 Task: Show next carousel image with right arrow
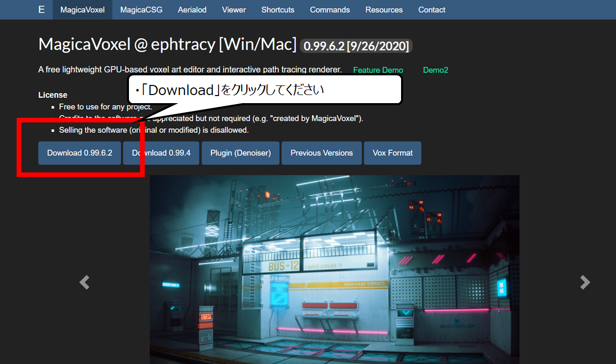tap(585, 282)
